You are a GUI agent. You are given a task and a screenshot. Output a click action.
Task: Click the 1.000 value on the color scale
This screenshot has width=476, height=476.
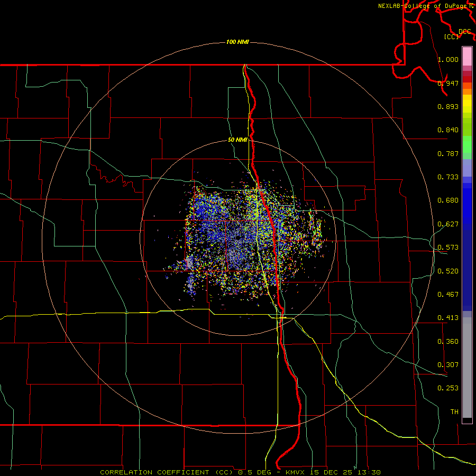[448, 59]
